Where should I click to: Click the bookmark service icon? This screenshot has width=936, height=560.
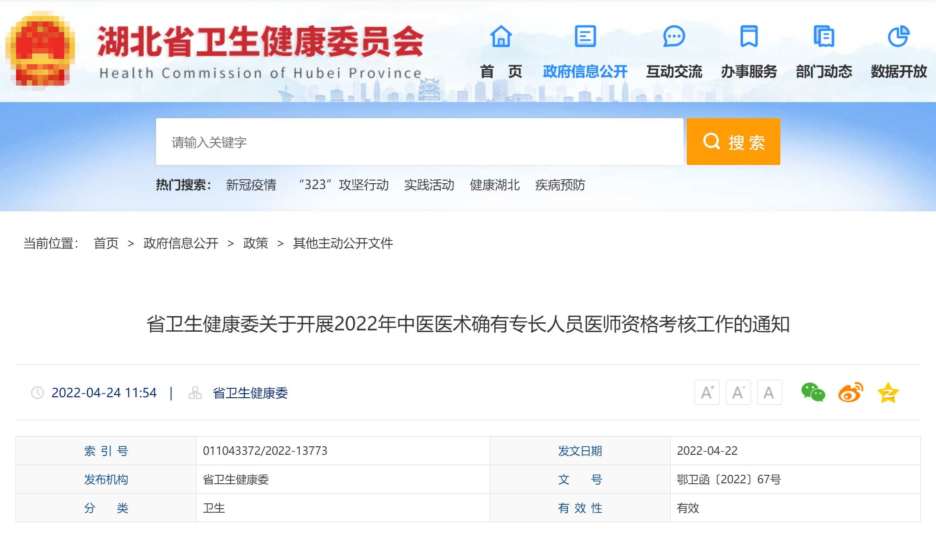pos(749,36)
